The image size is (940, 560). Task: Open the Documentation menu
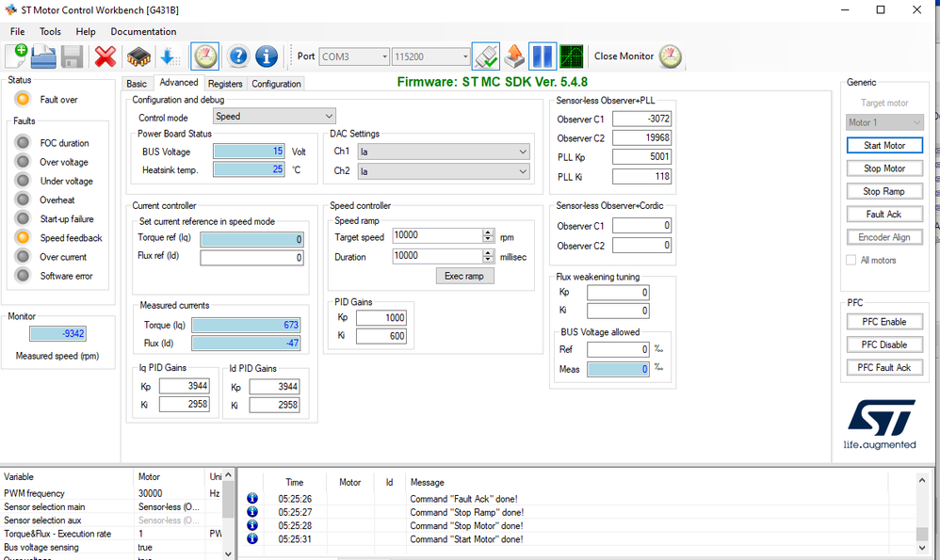coord(143,31)
